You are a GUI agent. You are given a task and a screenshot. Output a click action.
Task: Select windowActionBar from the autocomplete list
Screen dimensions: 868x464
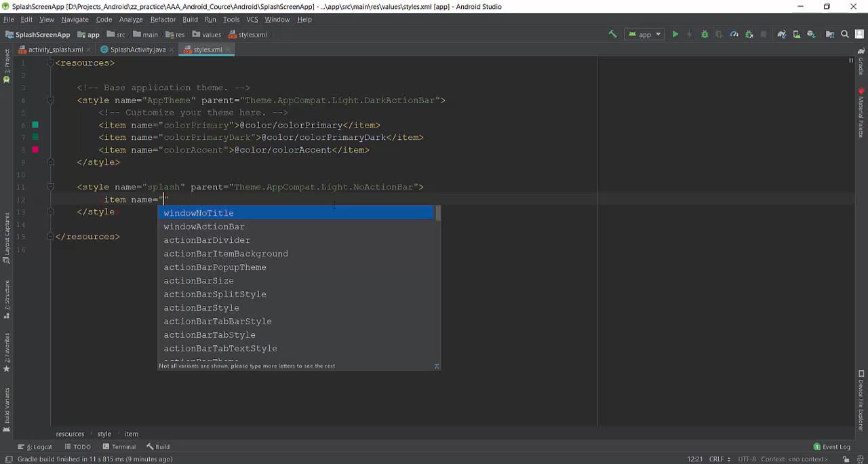tap(204, 227)
